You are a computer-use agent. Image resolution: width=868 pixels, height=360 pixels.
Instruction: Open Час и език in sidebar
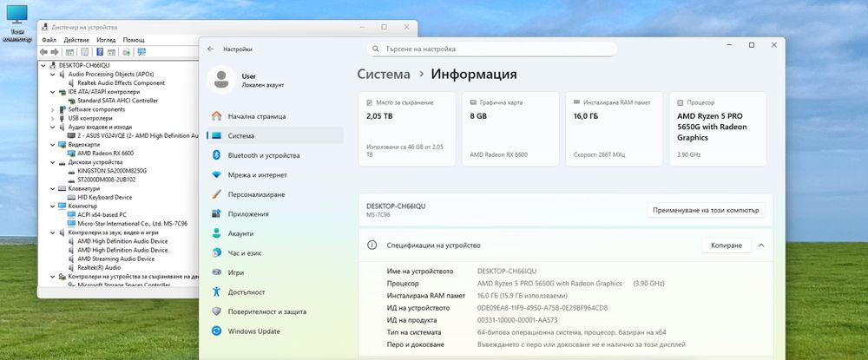point(274,252)
